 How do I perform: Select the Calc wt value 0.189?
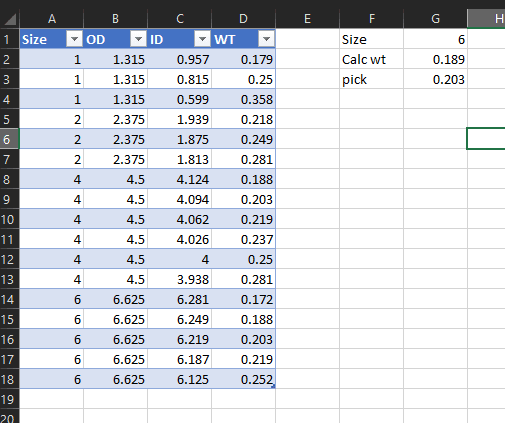(x=436, y=59)
